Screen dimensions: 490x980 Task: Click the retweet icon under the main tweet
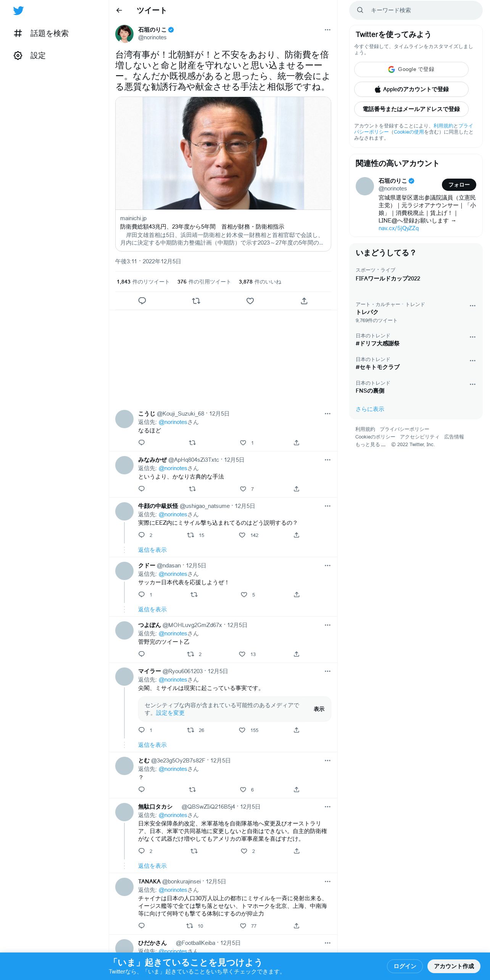coord(196,301)
